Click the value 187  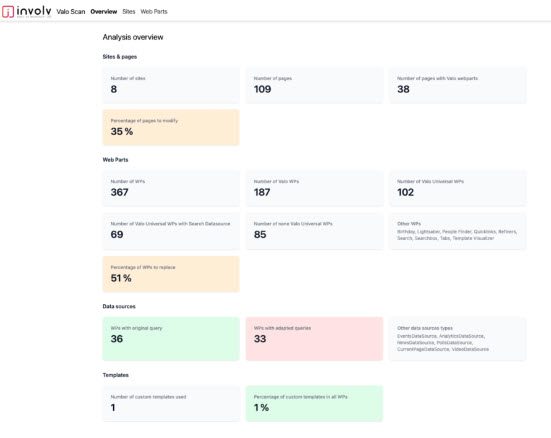point(262,192)
